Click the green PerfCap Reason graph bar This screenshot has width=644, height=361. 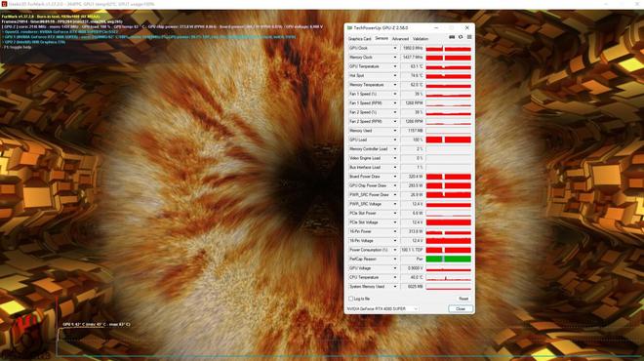[448, 260]
